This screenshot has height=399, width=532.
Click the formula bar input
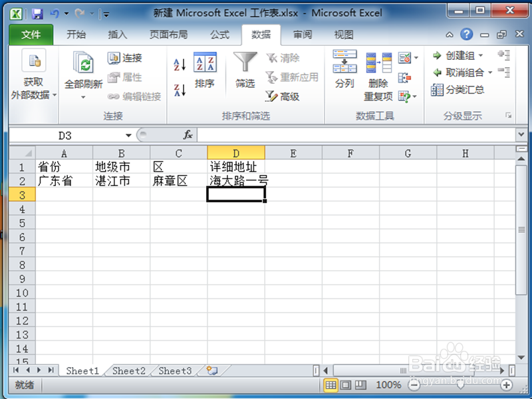pos(356,135)
